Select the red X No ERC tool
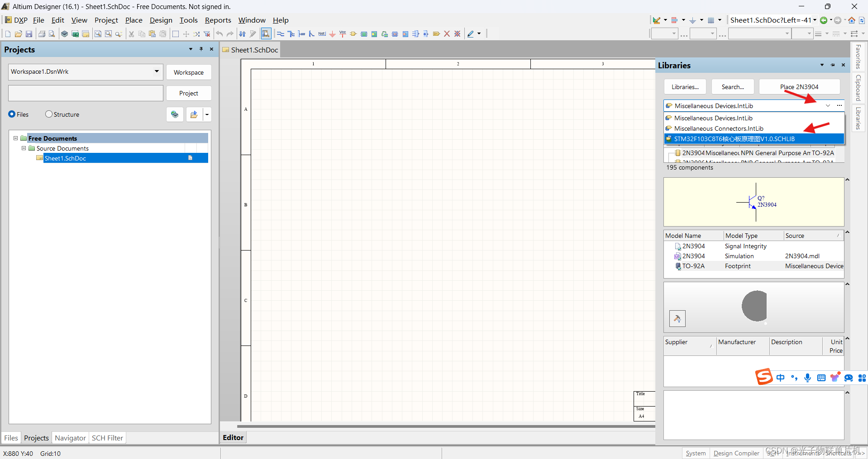The width and height of the screenshot is (868, 459). (x=447, y=34)
